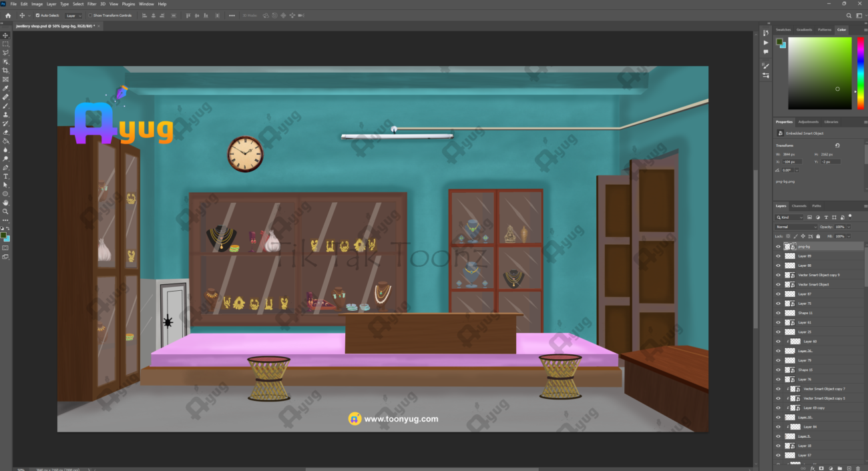The height and width of the screenshot is (471, 868).
Task: Hide the Layer 89 layer
Action: coord(778,256)
